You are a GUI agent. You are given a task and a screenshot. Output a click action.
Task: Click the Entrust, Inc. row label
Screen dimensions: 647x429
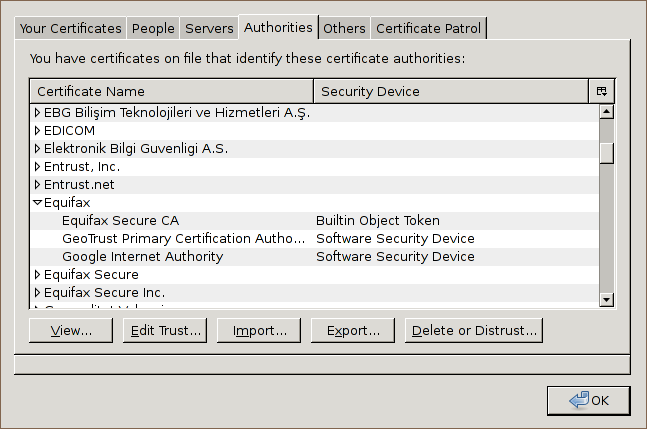tap(82, 167)
